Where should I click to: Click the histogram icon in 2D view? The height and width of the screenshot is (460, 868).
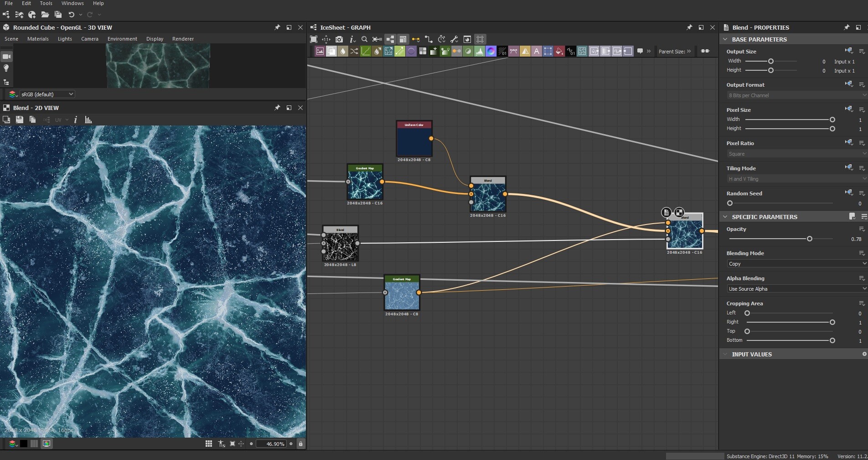(x=88, y=120)
